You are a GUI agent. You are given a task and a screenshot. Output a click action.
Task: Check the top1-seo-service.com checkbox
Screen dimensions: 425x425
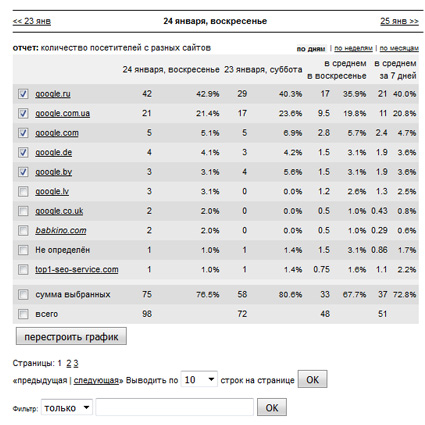[x=23, y=270]
